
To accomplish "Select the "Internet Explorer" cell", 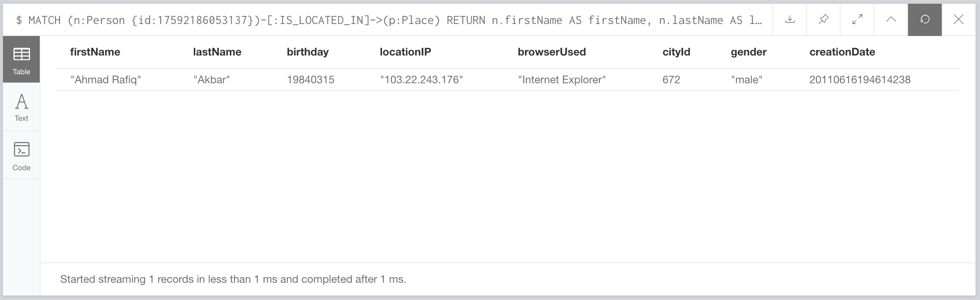I will [x=562, y=80].
